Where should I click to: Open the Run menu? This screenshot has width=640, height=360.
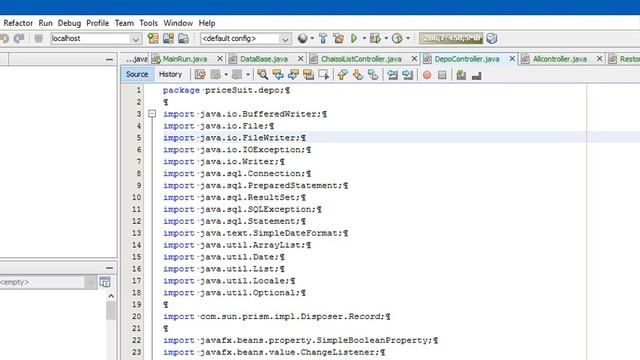[45, 23]
